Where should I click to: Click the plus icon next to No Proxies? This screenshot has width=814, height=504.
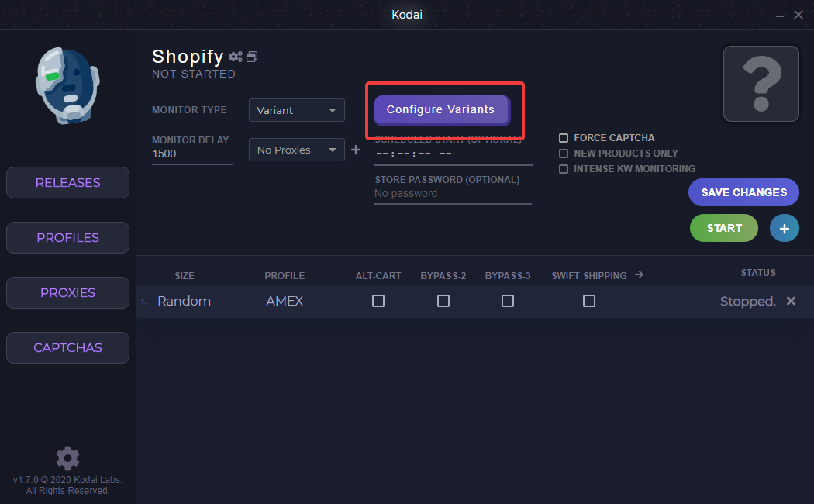click(x=356, y=150)
